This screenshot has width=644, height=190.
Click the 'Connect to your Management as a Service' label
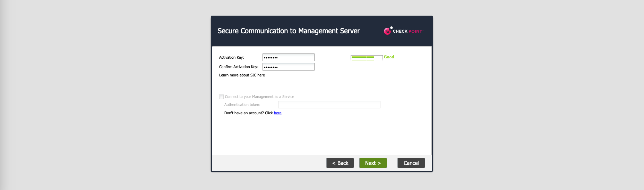259,97
